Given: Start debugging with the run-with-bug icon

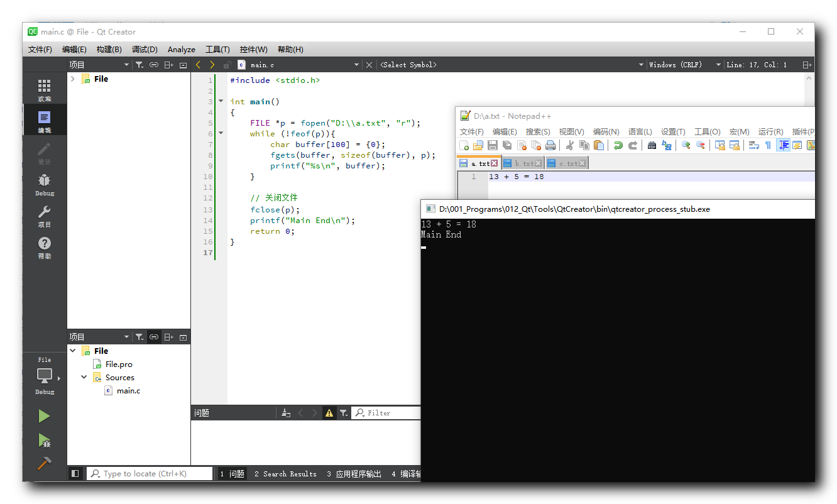Looking at the screenshot, I should pos(44,440).
